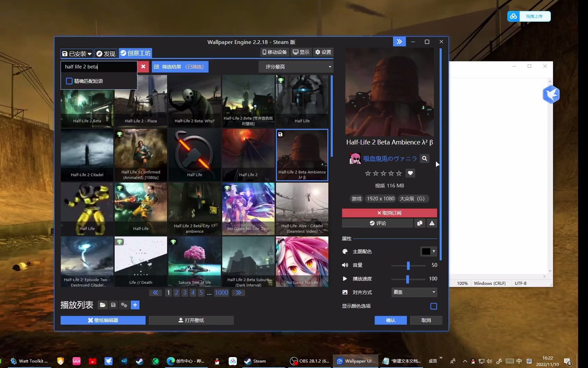
Task: Go to first page double-left arrow
Action: point(155,293)
